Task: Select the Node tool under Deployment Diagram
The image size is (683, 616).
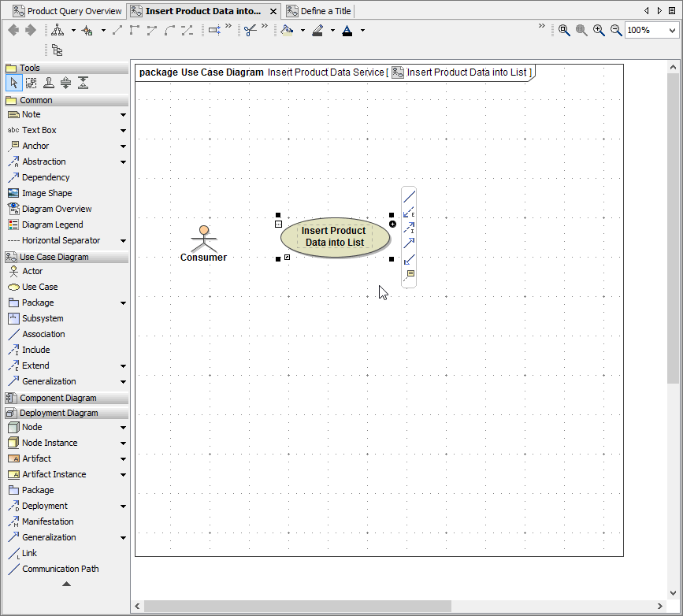Action: pos(32,427)
